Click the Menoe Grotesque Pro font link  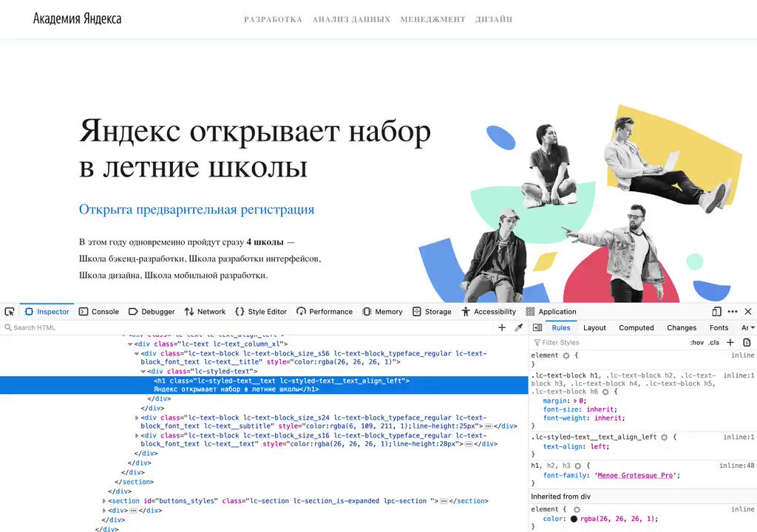click(635, 476)
